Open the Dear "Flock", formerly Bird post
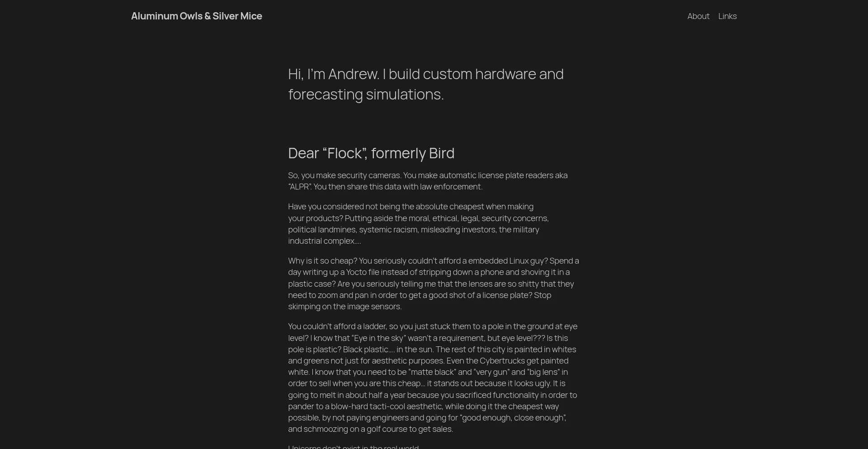This screenshot has height=449, width=868. [x=371, y=153]
